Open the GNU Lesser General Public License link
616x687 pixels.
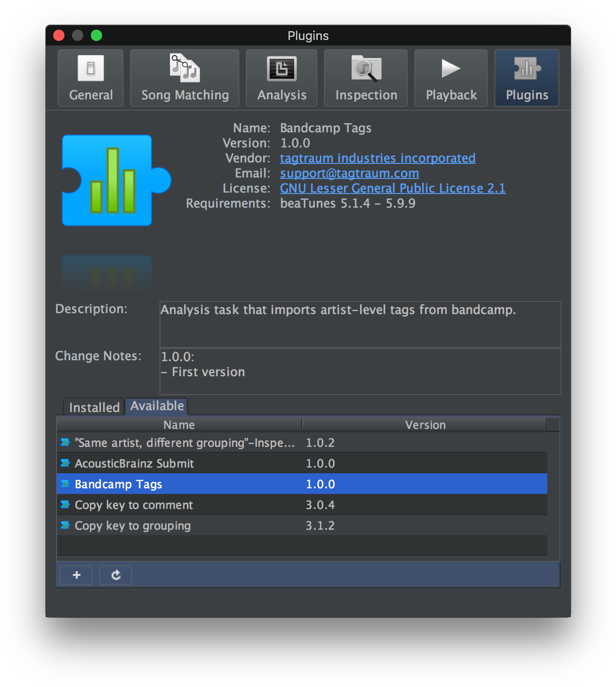coord(392,188)
